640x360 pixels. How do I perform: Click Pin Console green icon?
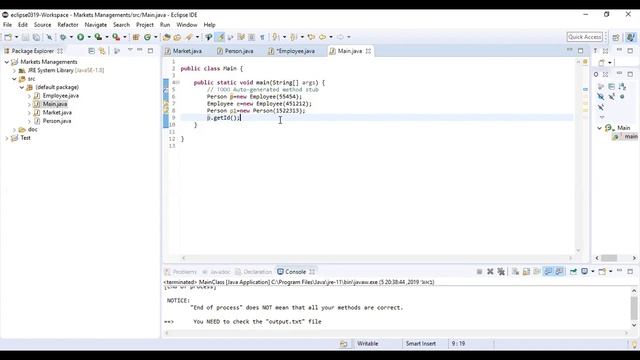573,271
